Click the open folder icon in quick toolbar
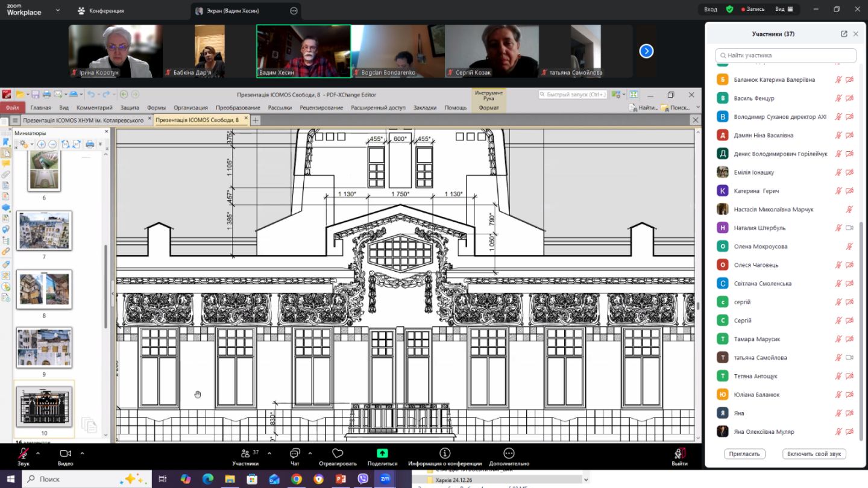The height and width of the screenshot is (488, 868). 20,95
